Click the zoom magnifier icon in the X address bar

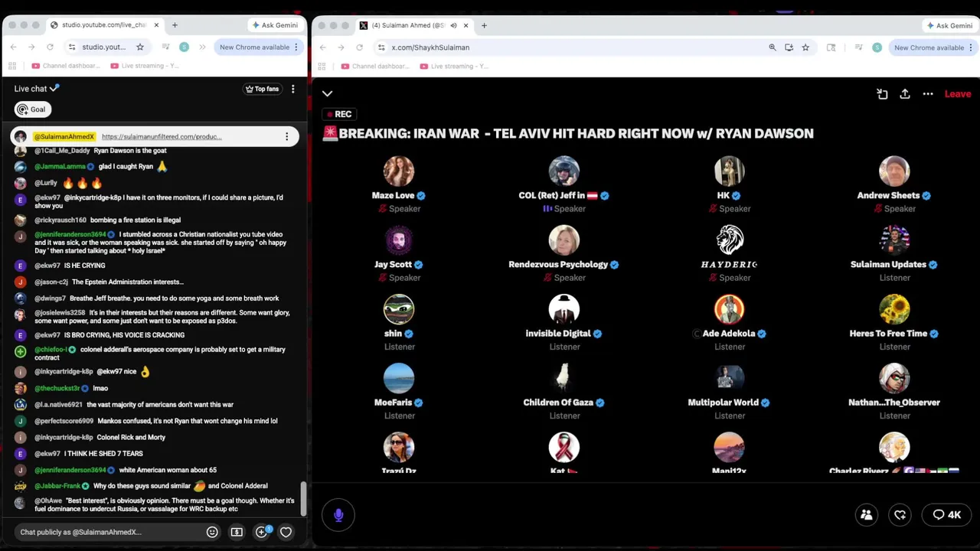[x=773, y=47]
